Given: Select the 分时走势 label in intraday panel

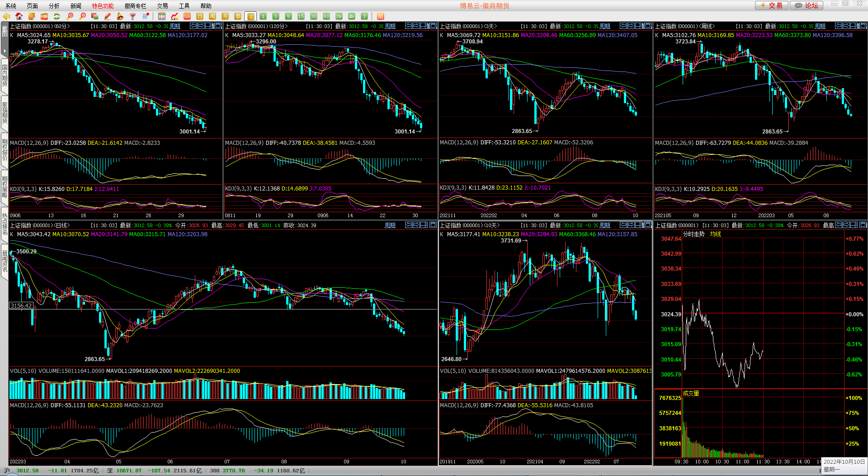Looking at the screenshot, I should (693, 234).
